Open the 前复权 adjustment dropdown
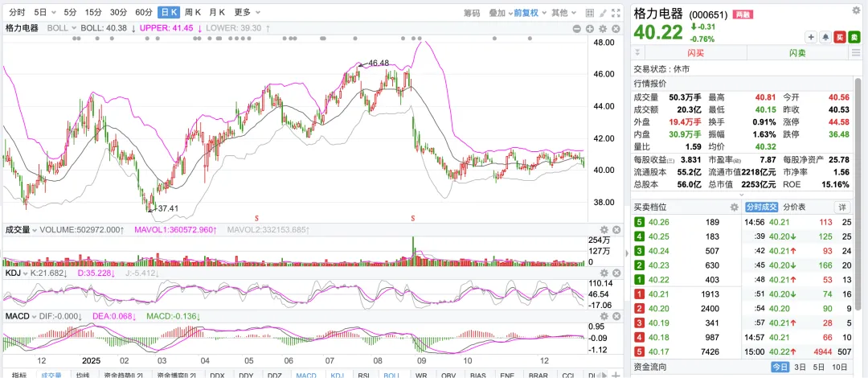This screenshot has width=868, height=378. [530, 13]
